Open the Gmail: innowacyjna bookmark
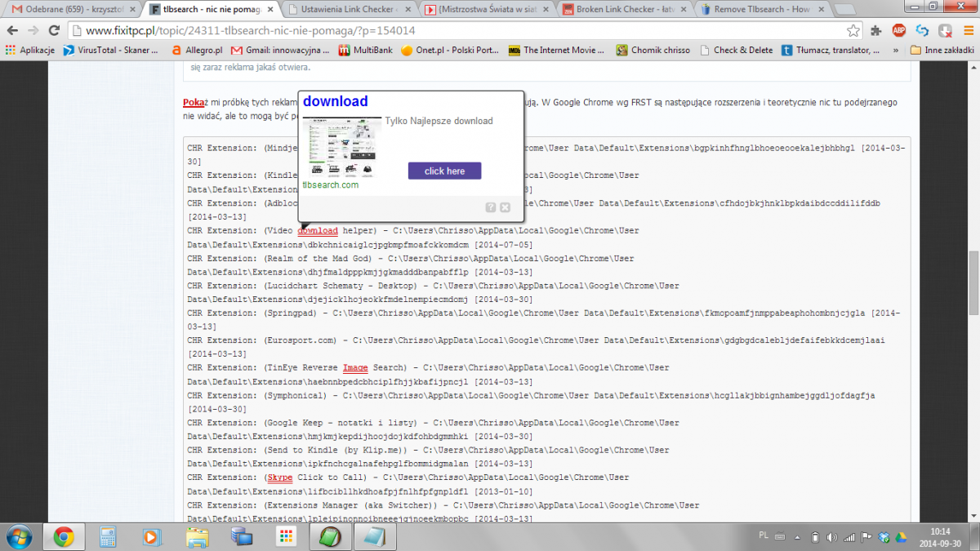Image resolution: width=980 pixels, height=551 pixels. 279,50
